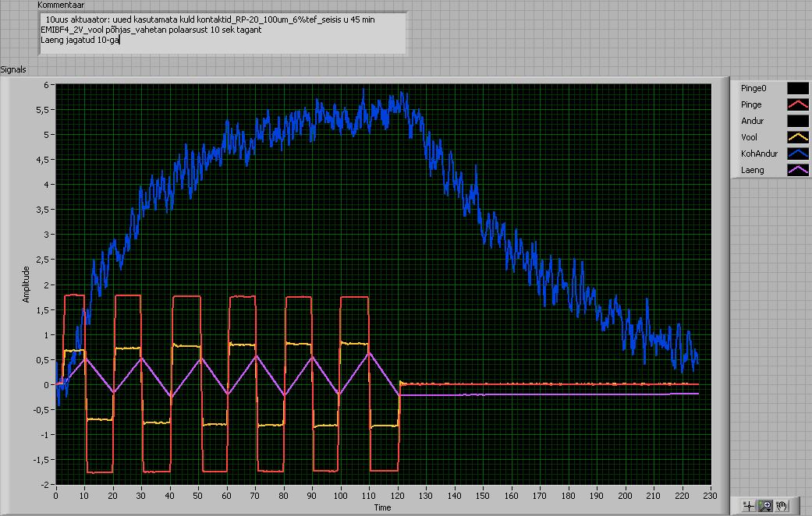Click the y-axis minimum value -2
The width and height of the screenshot is (812, 516).
tap(44, 484)
